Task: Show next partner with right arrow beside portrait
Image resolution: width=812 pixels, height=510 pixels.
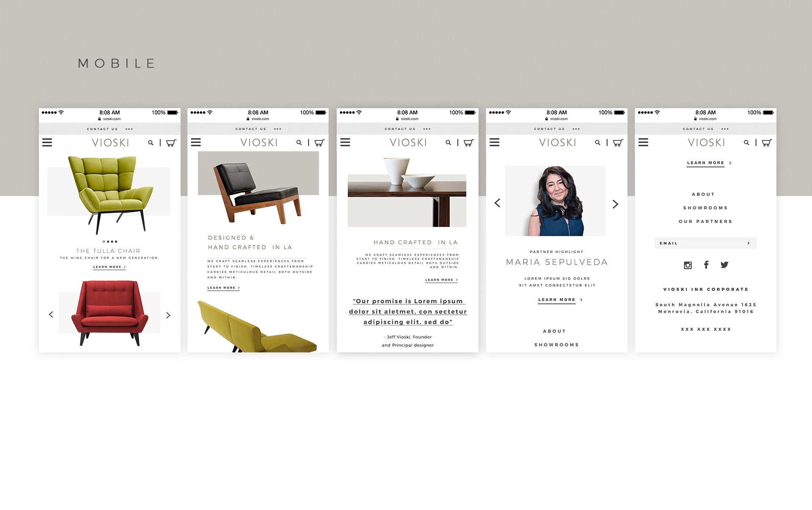Action: [x=615, y=204]
